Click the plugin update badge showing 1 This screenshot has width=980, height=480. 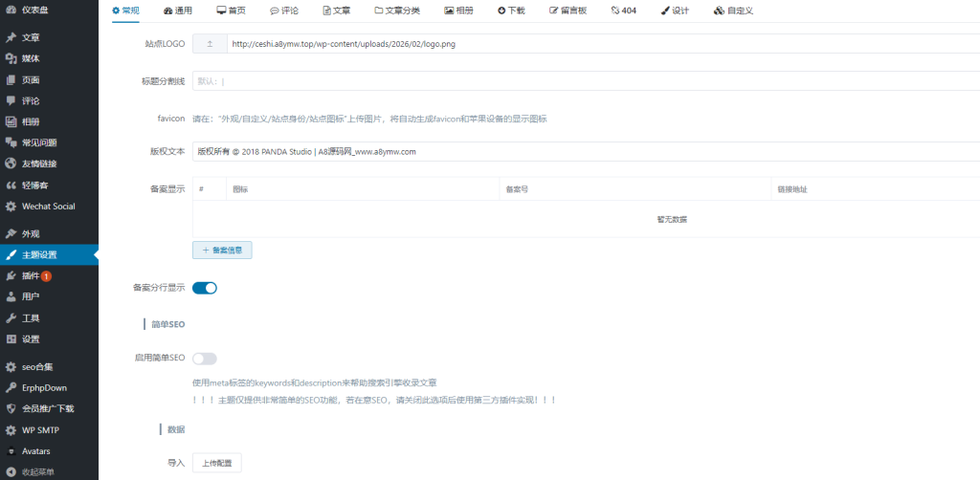pos(46,276)
